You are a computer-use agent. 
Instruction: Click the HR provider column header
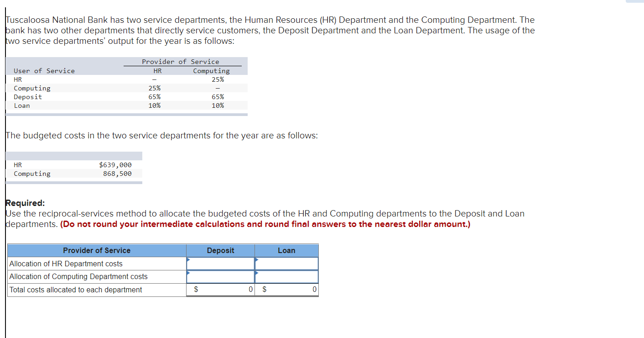pyautogui.click(x=157, y=71)
